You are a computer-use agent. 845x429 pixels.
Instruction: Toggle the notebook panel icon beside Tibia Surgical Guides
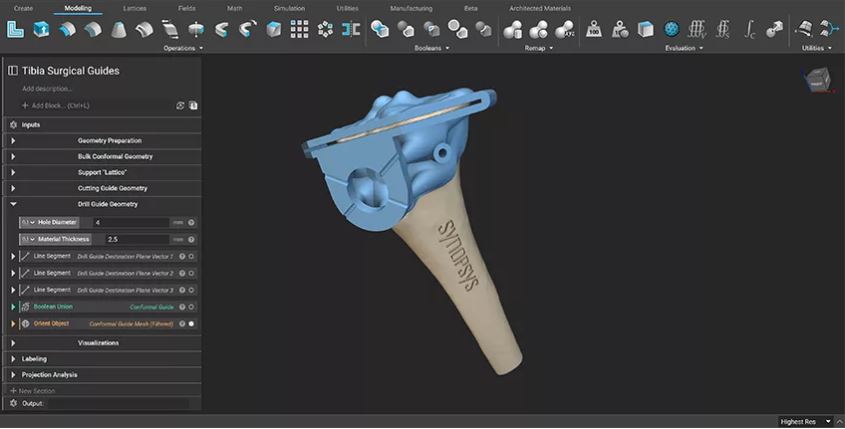13,71
